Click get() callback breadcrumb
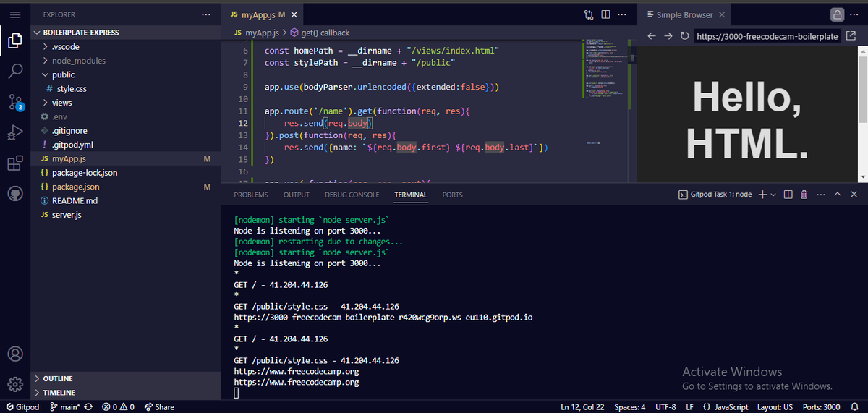 click(x=319, y=33)
